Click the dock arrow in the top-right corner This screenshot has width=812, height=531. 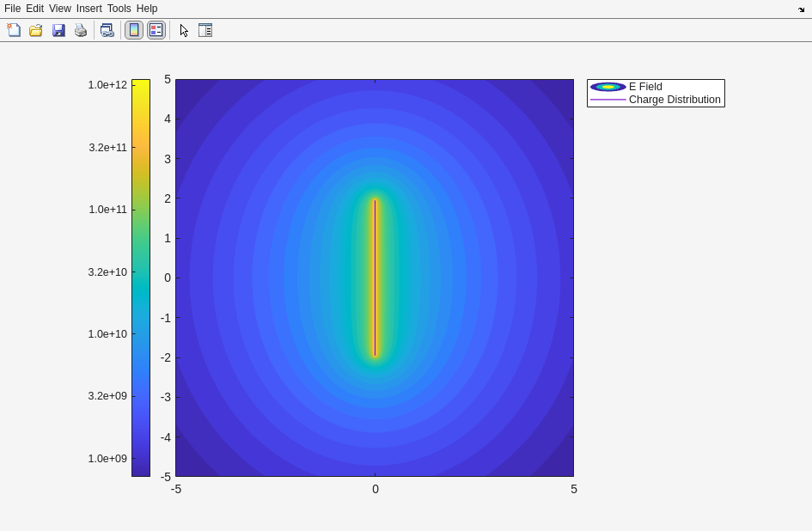pyautogui.click(x=801, y=9)
